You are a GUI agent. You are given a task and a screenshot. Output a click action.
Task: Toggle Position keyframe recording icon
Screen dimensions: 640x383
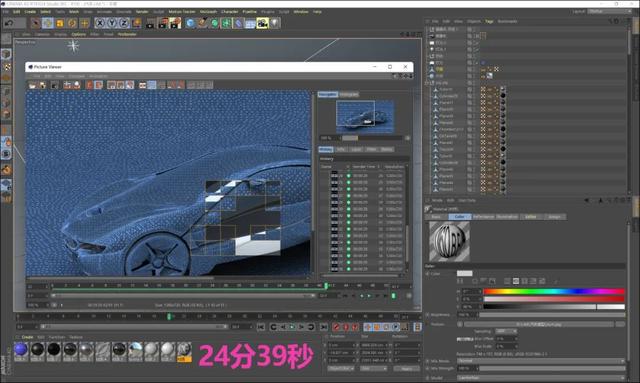tap(368, 327)
